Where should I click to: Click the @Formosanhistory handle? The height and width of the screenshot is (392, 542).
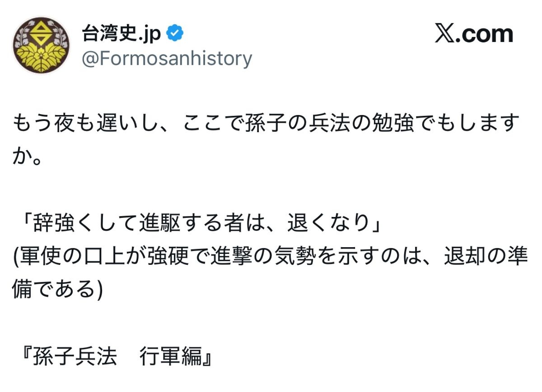pos(167,59)
